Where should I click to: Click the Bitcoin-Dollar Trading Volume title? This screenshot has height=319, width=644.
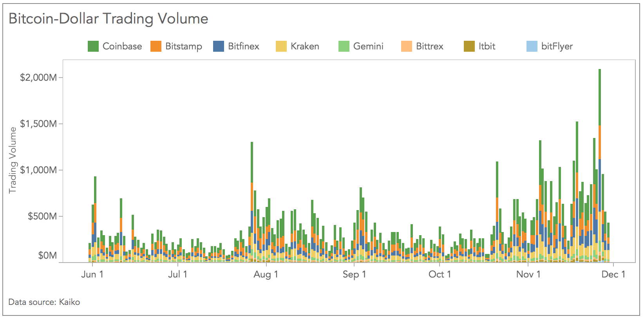(x=109, y=18)
